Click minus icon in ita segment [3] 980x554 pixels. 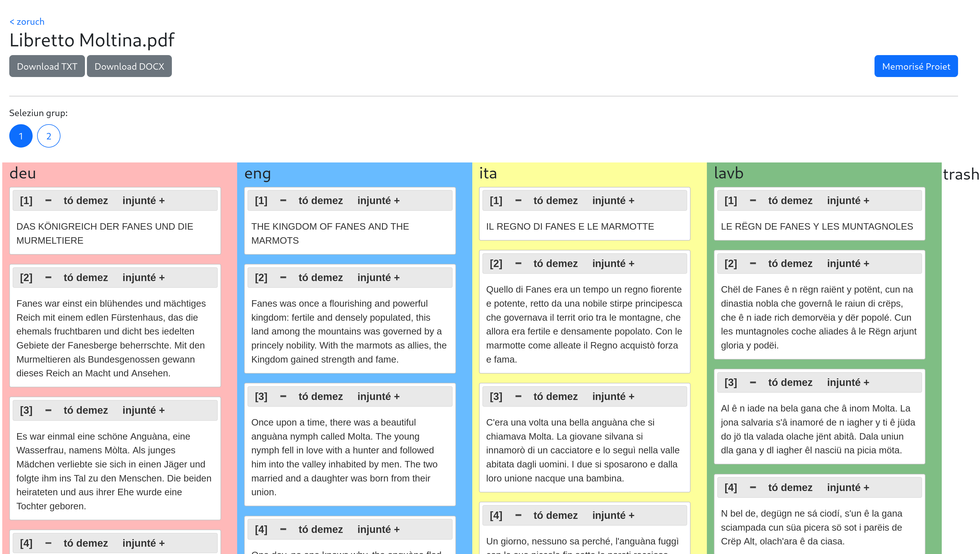(518, 396)
